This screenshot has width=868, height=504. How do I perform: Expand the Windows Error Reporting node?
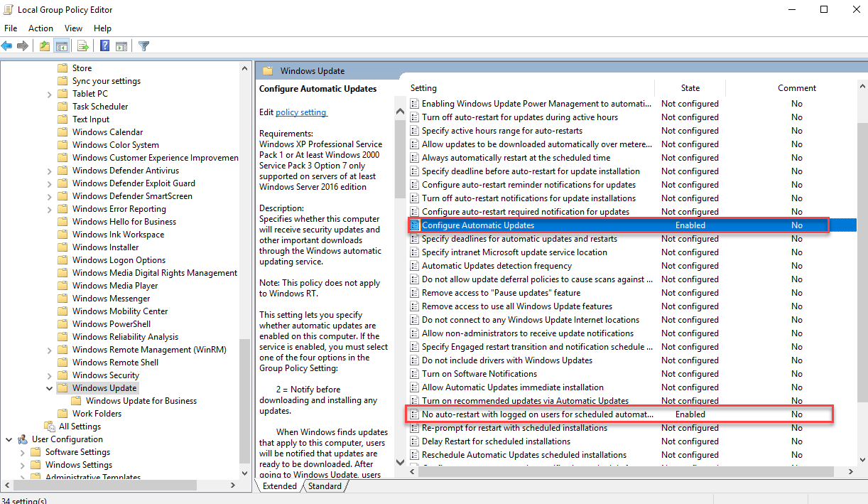pyautogui.click(x=49, y=209)
